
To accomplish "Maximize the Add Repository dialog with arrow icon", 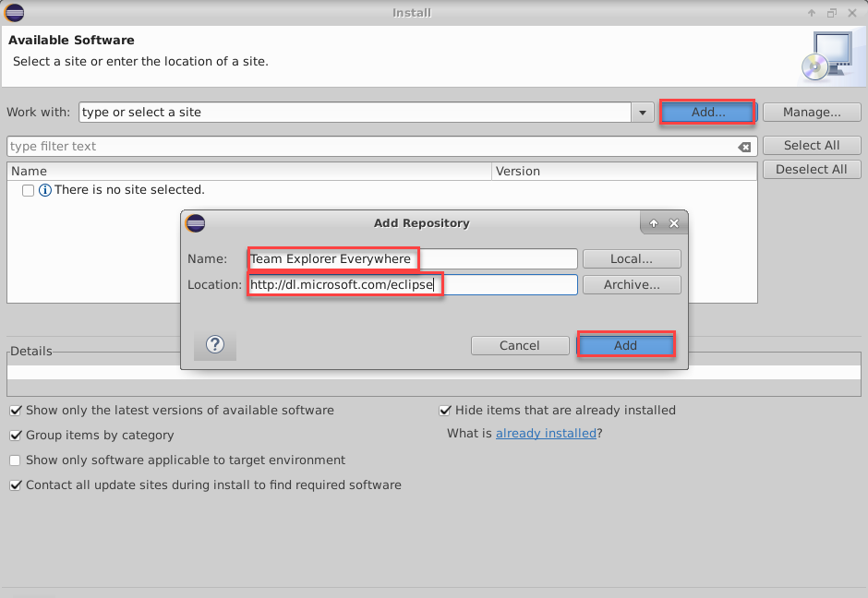I will [654, 223].
